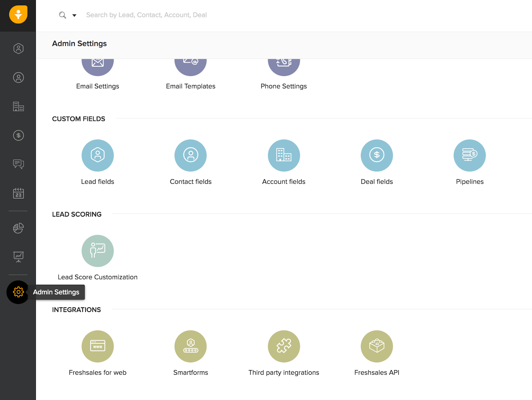Click the INTEGRATIONS section heading
The image size is (532, 400).
point(76,310)
